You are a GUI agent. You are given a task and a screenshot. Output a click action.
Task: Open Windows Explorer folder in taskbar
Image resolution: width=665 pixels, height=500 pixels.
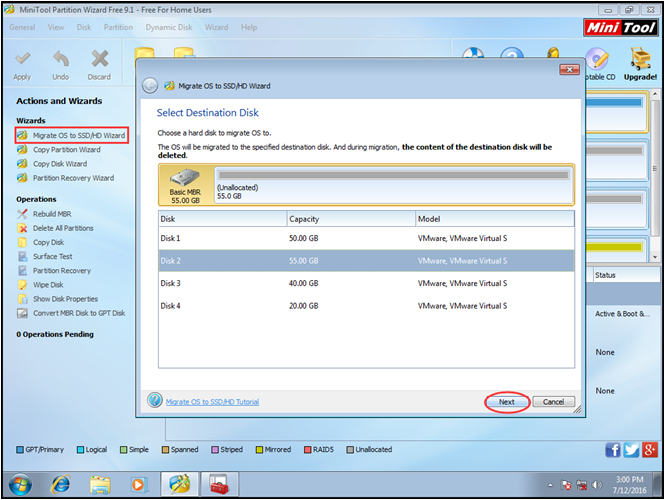(x=100, y=484)
